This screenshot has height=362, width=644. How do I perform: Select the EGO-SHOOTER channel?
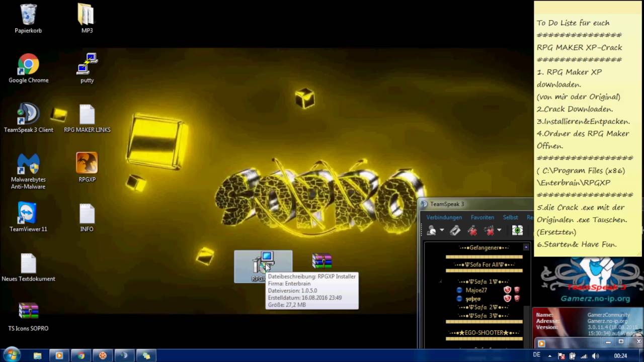click(484, 333)
